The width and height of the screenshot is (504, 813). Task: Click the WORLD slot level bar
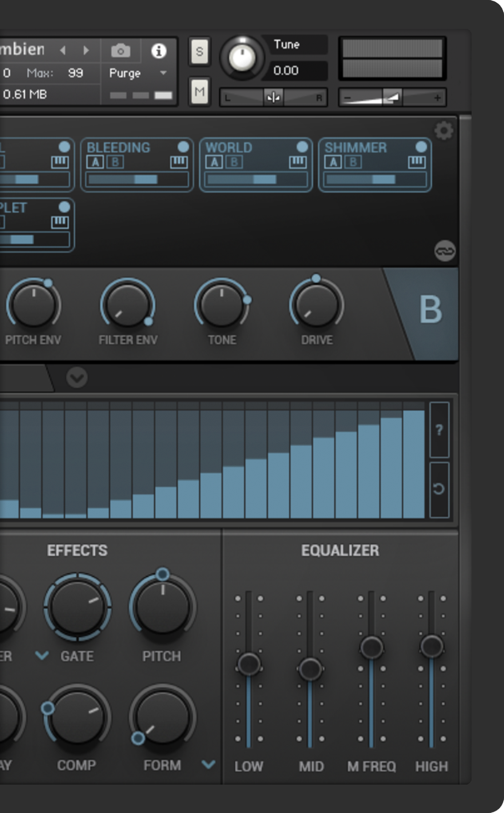point(256,179)
